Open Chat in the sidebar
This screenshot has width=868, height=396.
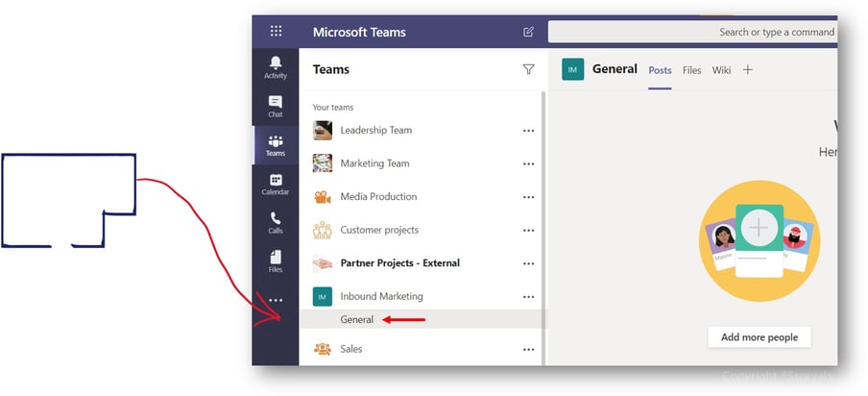(x=276, y=107)
